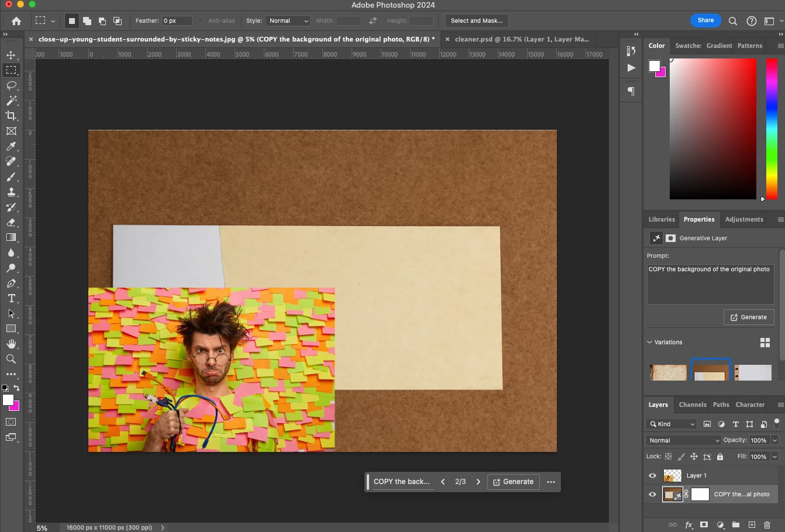Collapse the Variations section

point(649,342)
